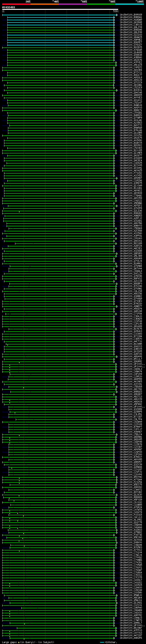
Task: Select the label UniRef100_C4FUV9
Action: [x=131, y=374]
